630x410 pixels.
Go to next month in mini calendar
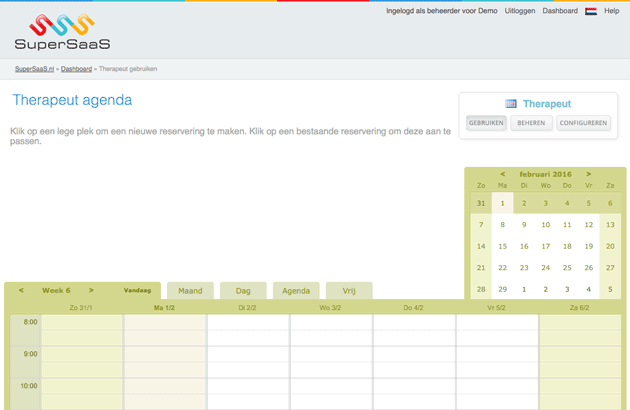tap(589, 174)
